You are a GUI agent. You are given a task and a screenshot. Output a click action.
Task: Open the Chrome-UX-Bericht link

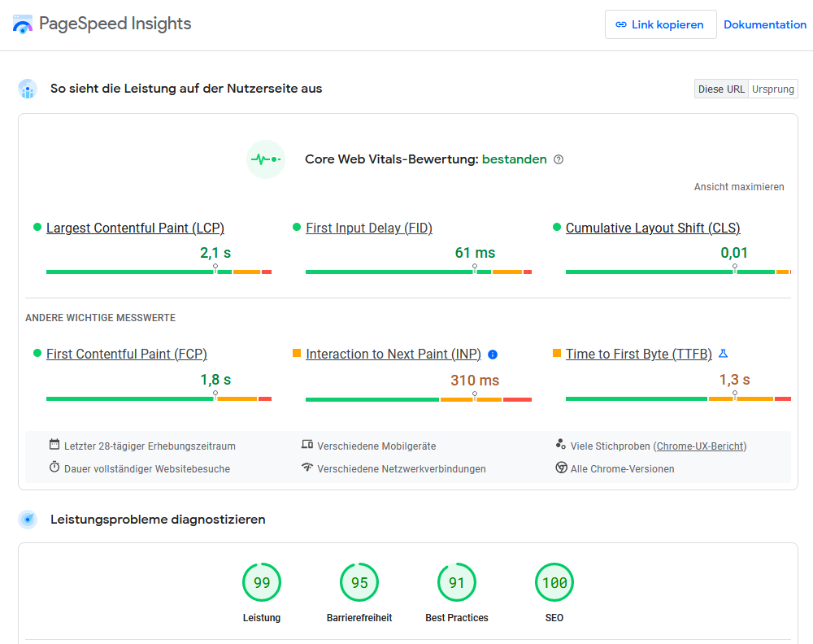coord(700,446)
